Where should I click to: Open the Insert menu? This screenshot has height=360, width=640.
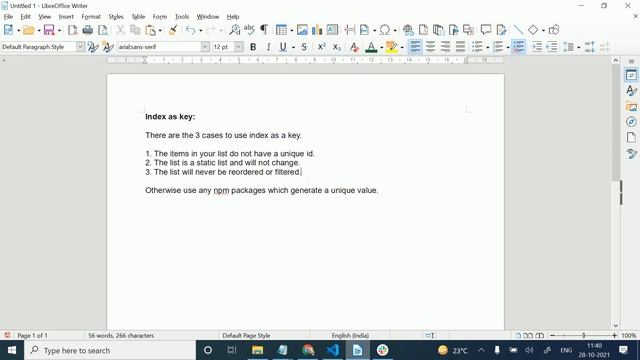pos(66,17)
